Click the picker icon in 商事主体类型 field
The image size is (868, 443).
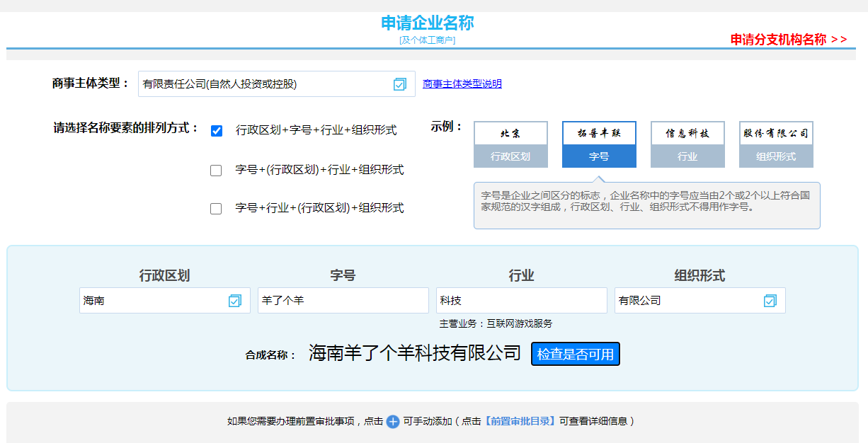tap(400, 84)
